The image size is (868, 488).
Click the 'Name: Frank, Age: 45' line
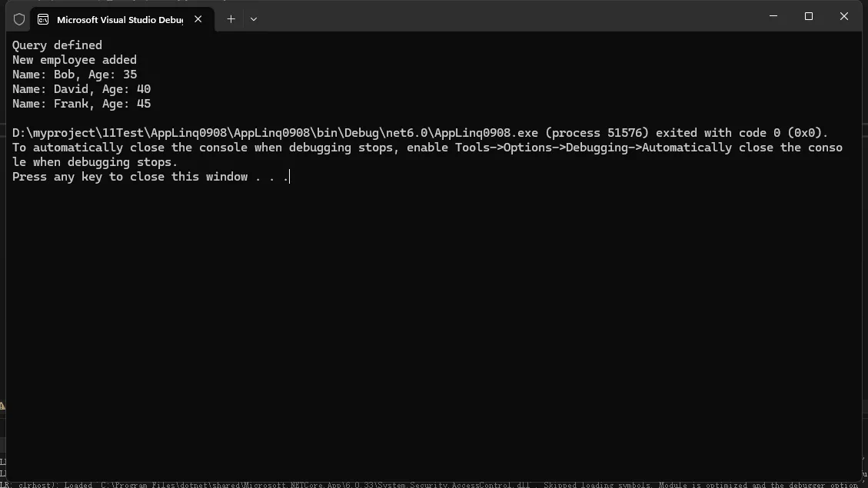(x=81, y=104)
